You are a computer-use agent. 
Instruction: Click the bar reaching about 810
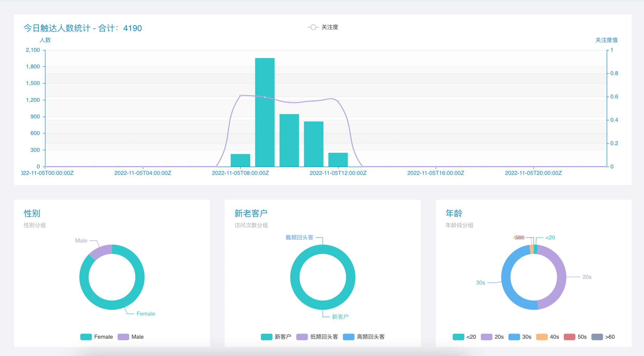[314, 144]
